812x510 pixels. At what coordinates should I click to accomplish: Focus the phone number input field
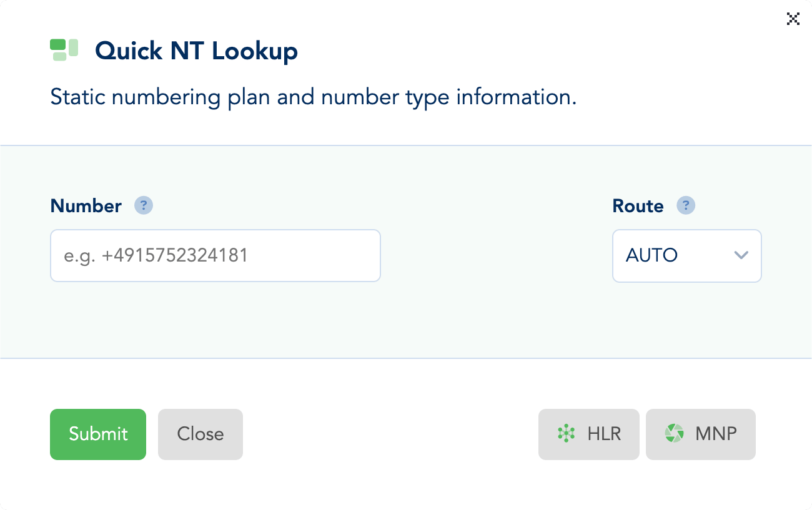(215, 255)
